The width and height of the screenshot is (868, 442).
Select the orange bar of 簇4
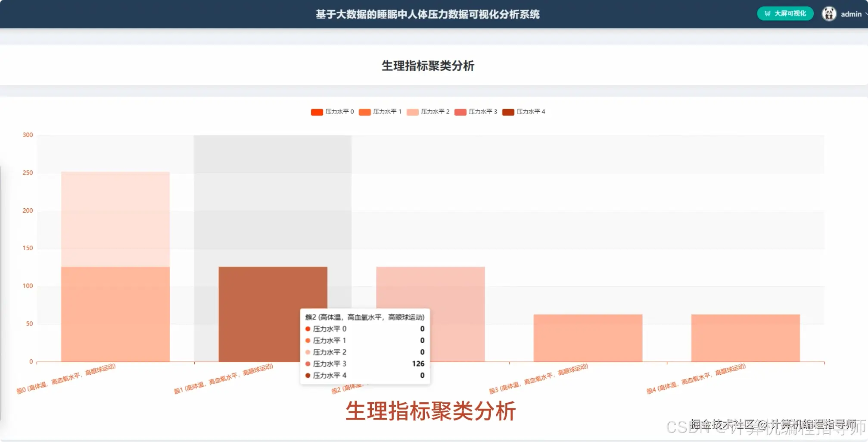[x=746, y=338]
